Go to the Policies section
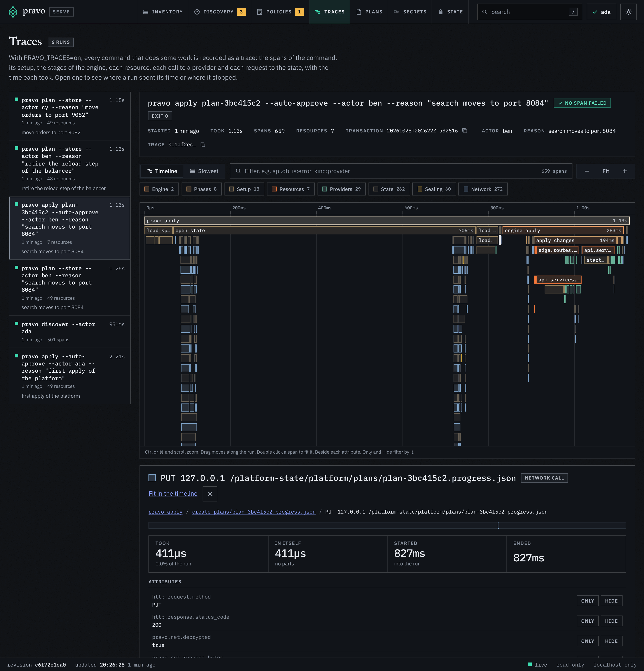This screenshot has height=671, width=644. 280,12
